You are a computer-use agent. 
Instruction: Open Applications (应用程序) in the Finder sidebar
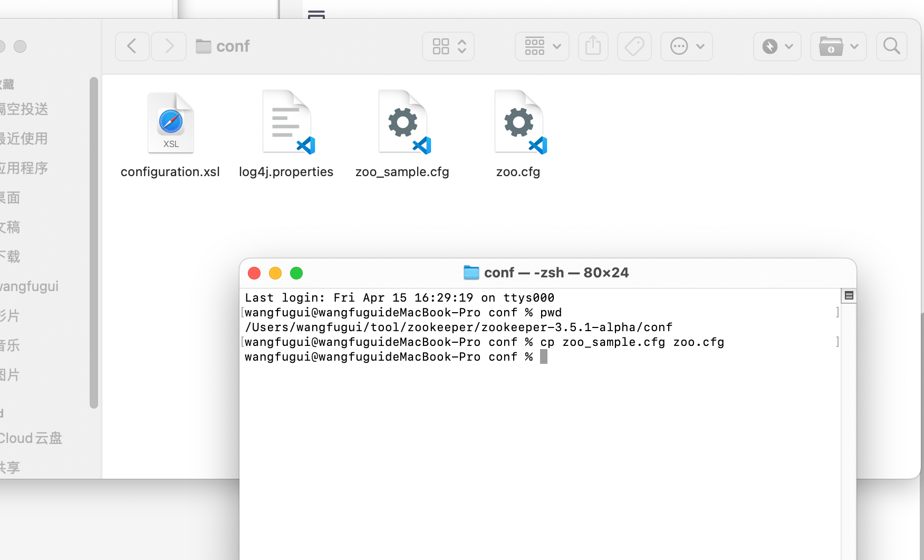pos(24,168)
